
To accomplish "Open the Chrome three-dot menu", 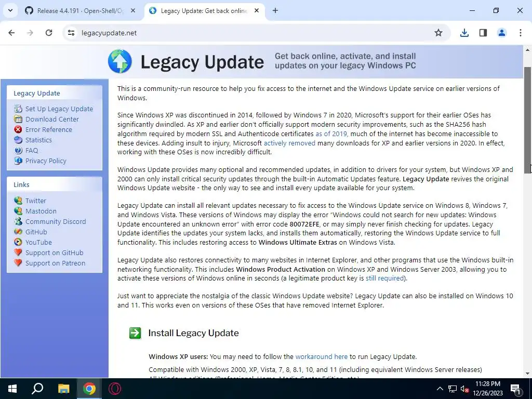I will (521, 33).
